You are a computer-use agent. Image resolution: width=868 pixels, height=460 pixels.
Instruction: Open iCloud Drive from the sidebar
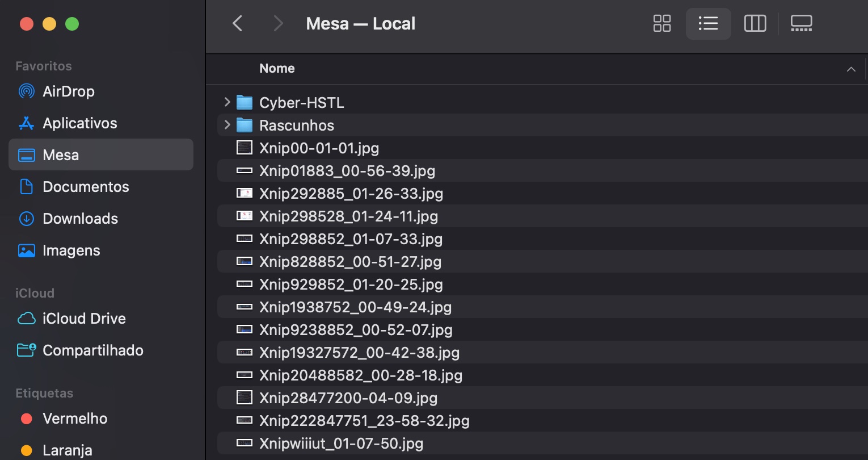pyautogui.click(x=84, y=318)
